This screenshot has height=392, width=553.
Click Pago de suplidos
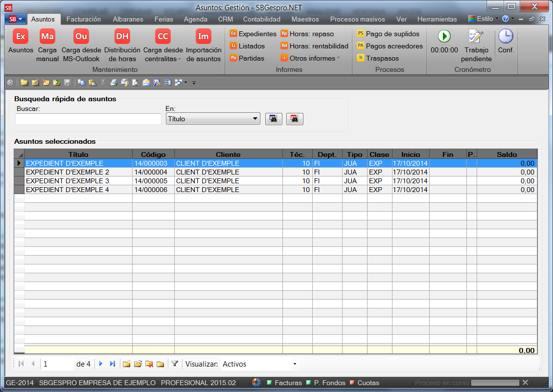[x=389, y=34]
